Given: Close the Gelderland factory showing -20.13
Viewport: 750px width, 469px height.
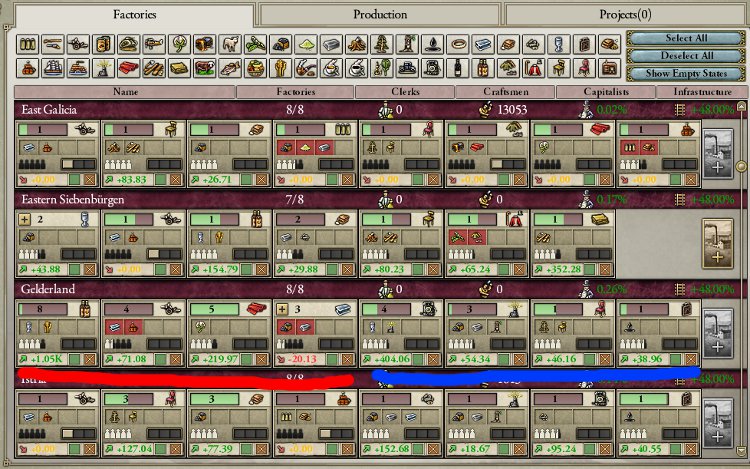Looking at the screenshot, I should 349,358.
